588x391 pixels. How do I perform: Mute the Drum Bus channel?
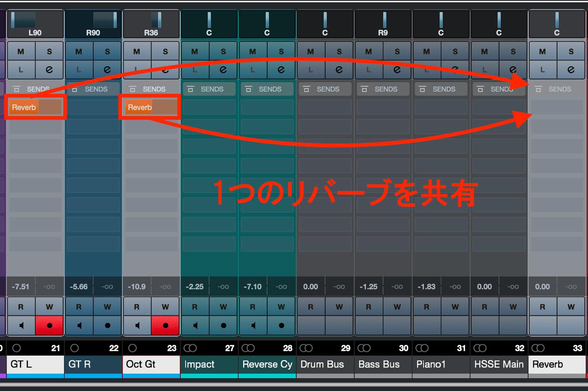[311, 51]
